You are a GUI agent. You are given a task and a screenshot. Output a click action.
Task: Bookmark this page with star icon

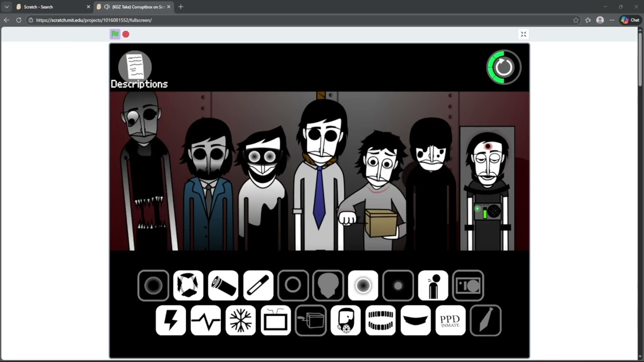coord(576,20)
